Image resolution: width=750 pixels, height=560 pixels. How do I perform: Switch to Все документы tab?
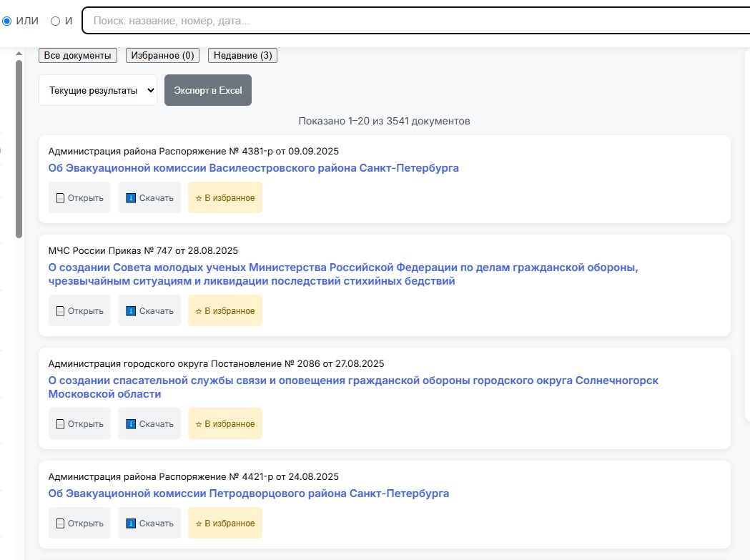coord(78,56)
